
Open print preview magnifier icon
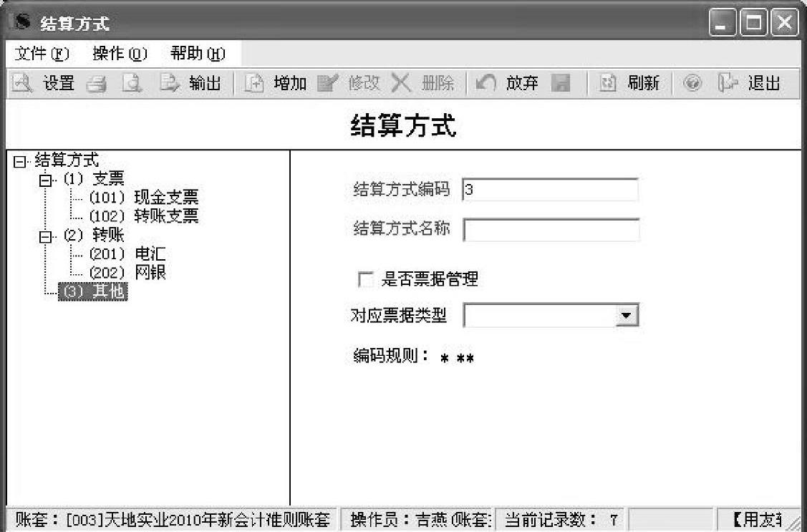(x=132, y=83)
